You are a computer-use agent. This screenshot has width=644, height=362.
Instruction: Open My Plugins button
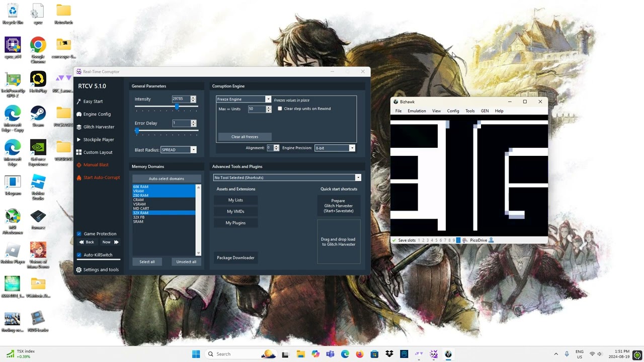(x=235, y=223)
